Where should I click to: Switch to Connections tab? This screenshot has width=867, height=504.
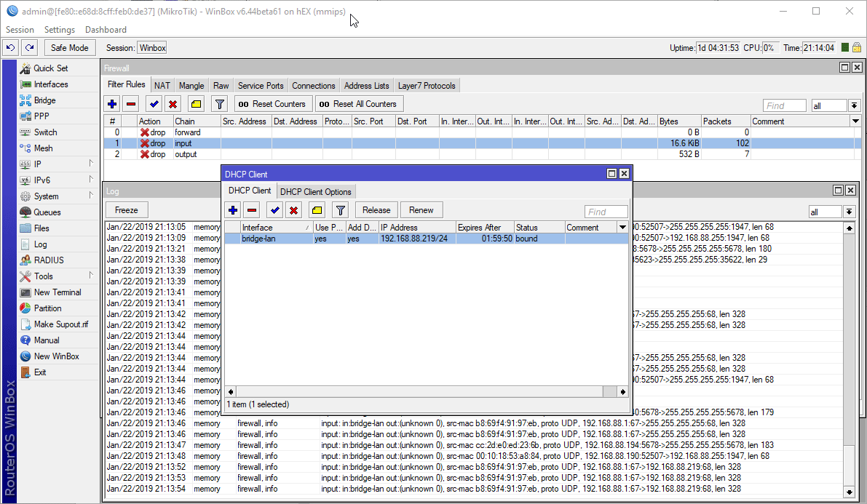314,86
